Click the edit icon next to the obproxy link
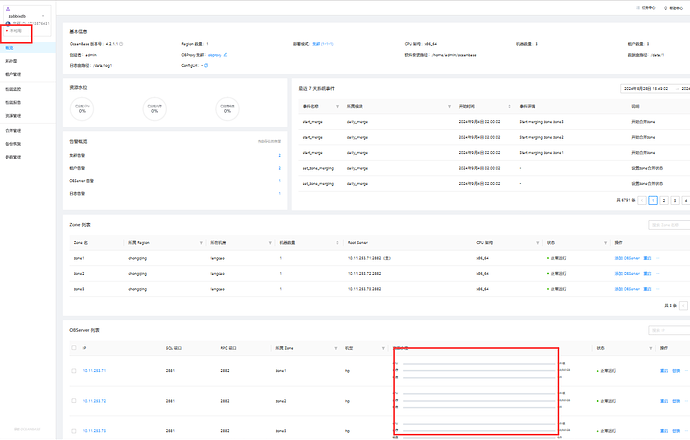The height and width of the screenshot is (440, 690). [x=226, y=55]
